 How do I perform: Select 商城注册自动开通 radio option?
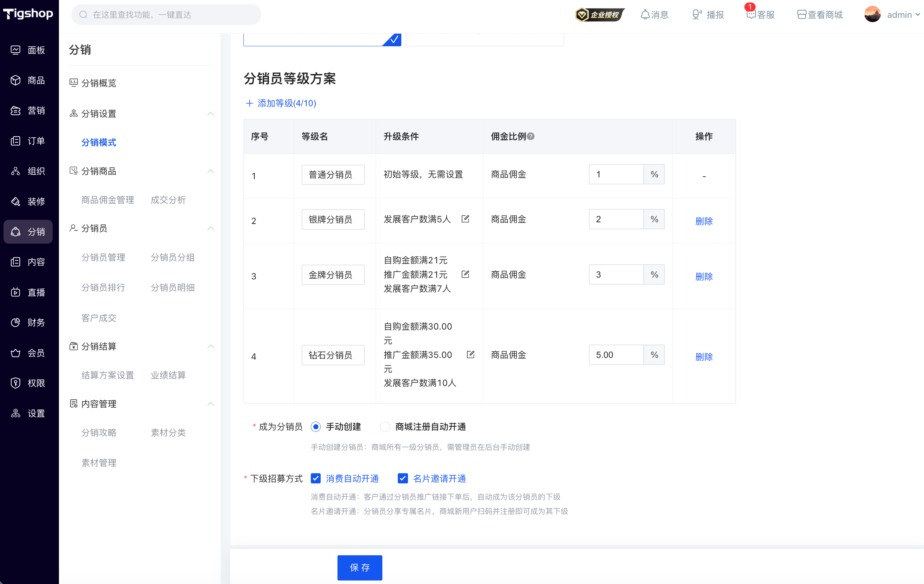(x=385, y=427)
